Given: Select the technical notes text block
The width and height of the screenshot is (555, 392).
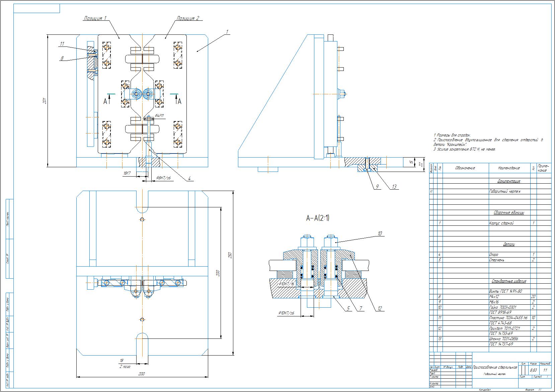Looking at the screenshot, I should click(488, 142).
